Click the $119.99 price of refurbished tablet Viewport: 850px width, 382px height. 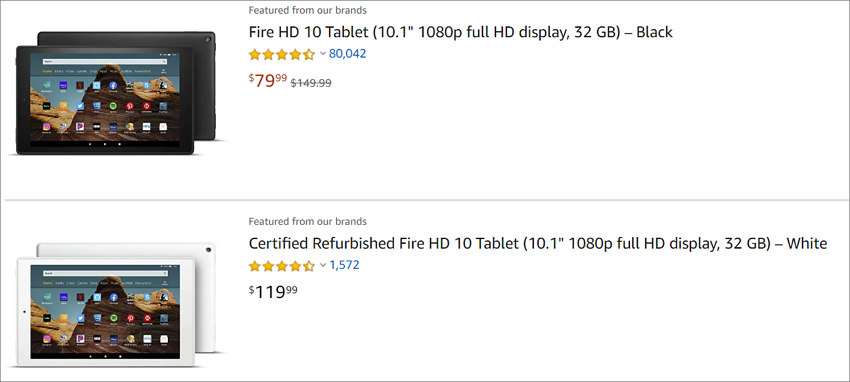click(273, 292)
